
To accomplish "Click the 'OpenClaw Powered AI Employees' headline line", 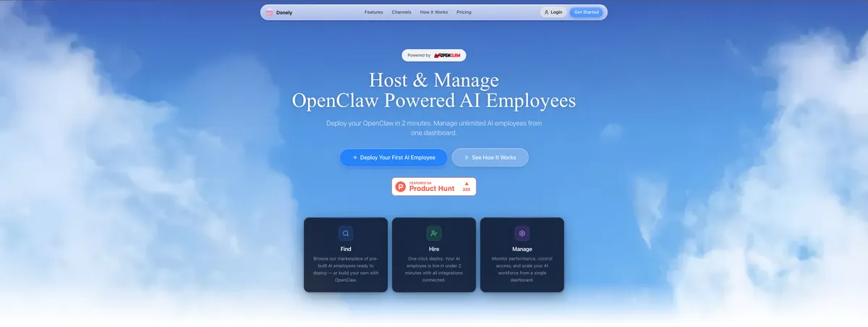I will click(x=434, y=101).
